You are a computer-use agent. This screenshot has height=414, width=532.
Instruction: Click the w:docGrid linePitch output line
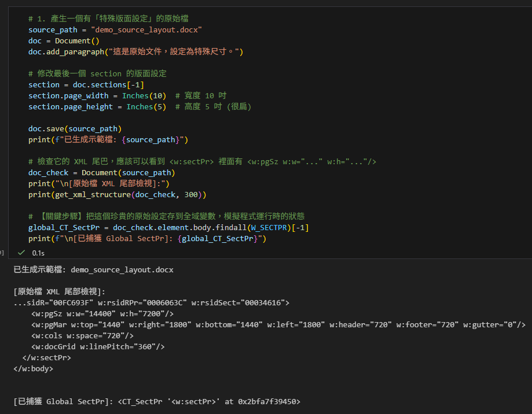click(x=98, y=346)
